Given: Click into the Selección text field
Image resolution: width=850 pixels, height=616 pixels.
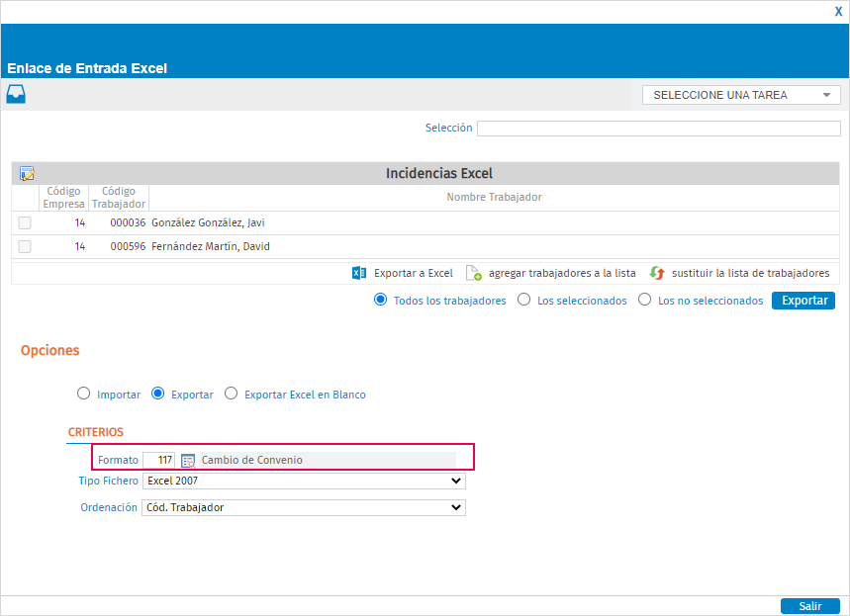Looking at the screenshot, I should point(659,129).
